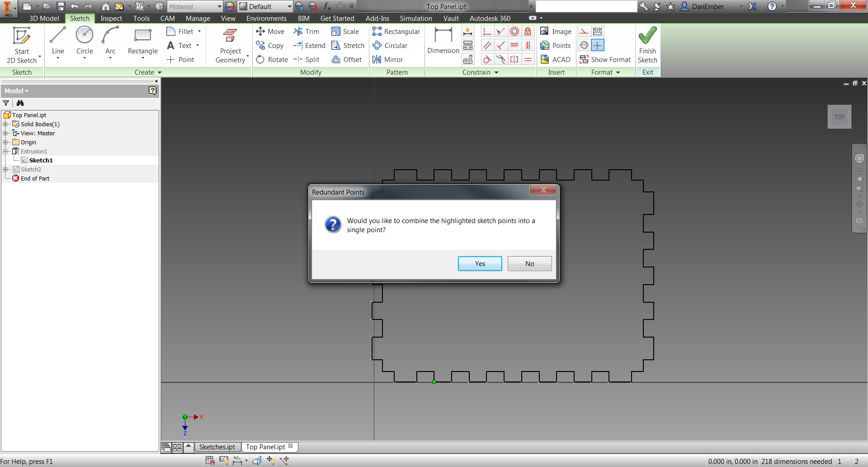Toggle the browser filter icon
Screen dimensions: 868x467
6,103
